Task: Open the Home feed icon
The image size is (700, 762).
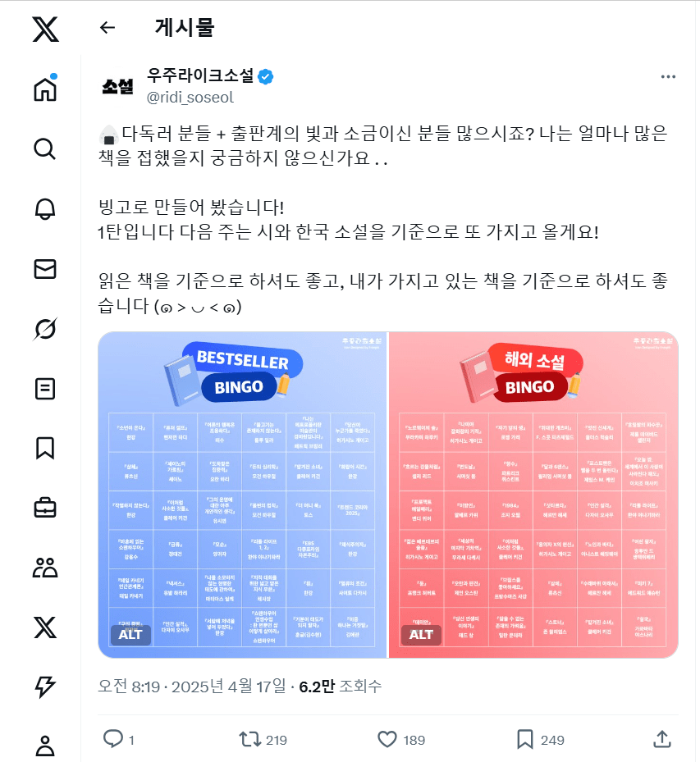Action: click(x=45, y=89)
